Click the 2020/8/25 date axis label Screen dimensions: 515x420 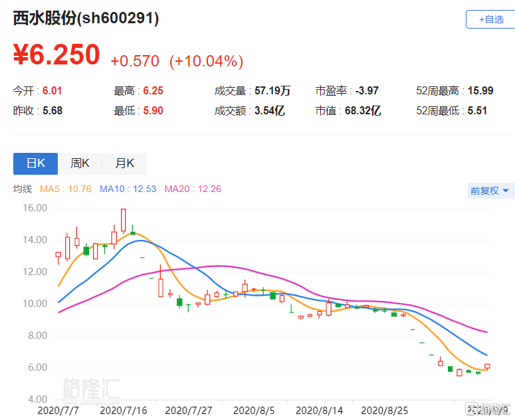385,411
